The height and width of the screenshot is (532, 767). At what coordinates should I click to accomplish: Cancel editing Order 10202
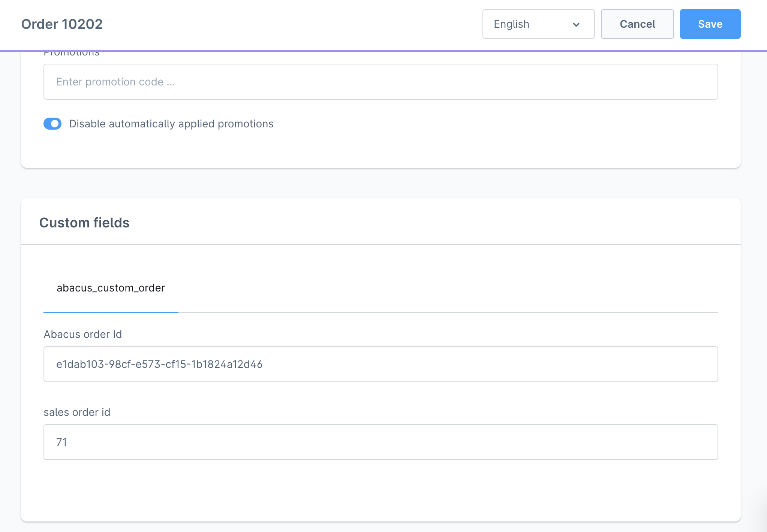point(637,24)
